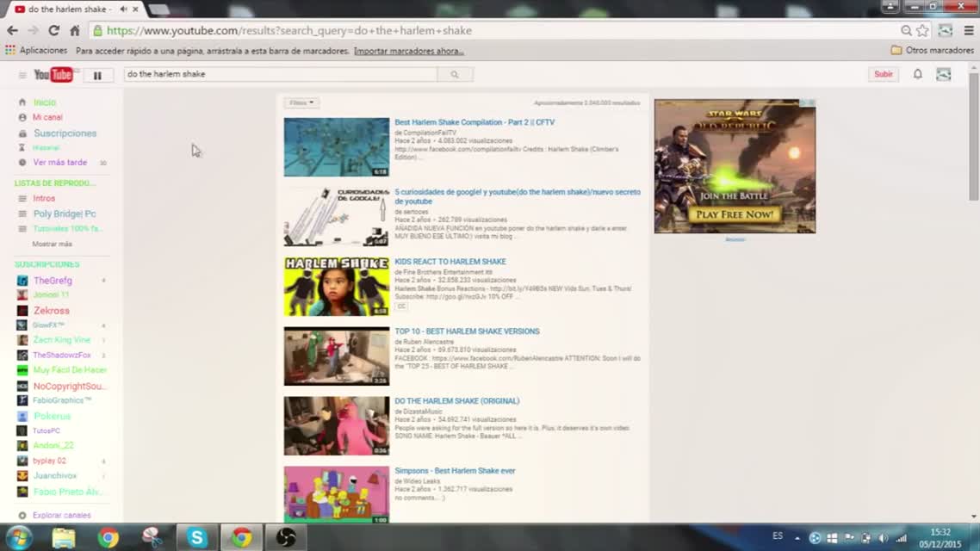980x551 pixels.
Task: Open 'Best Harlem Shake Compilation - Part 2' title
Action: point(474,122)
